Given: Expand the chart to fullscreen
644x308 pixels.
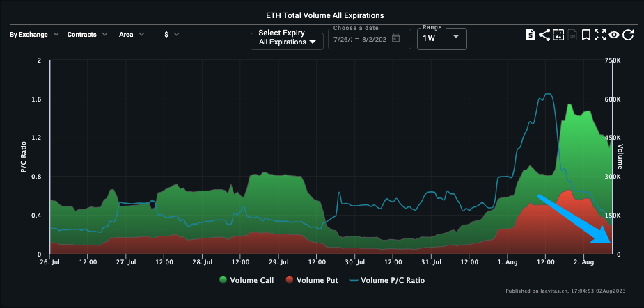Looking at the screenshot, I should click(x=600, y=35).
